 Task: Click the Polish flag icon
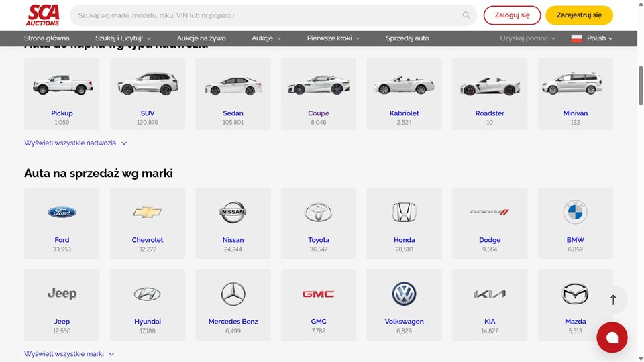(x=577, y=38)
